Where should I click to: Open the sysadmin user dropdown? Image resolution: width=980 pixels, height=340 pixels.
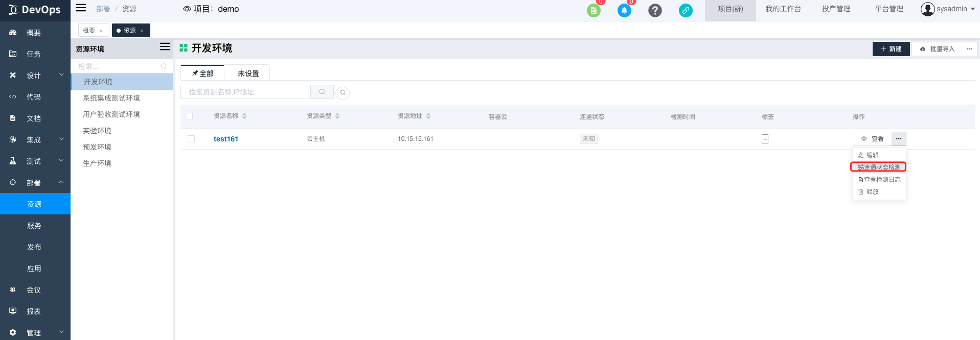click(x=948, y=9)
